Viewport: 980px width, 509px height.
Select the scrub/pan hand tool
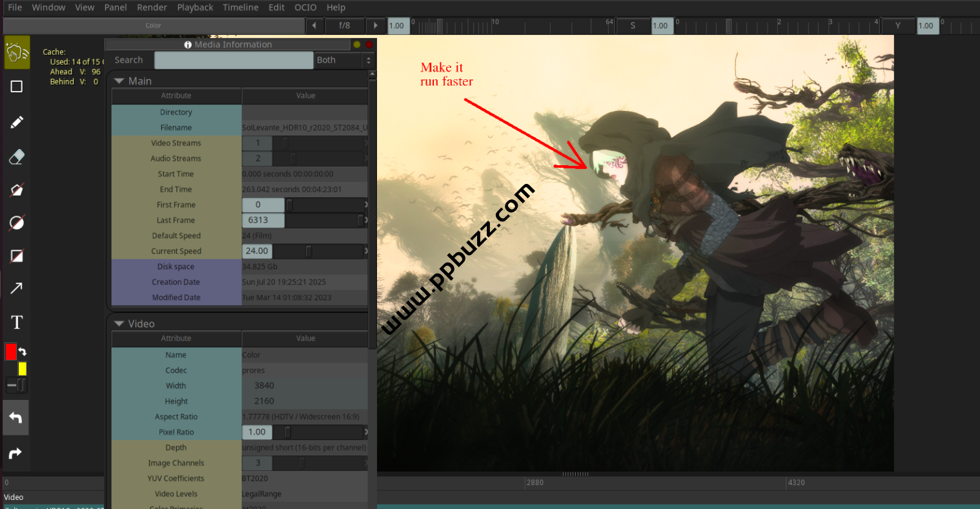coord(17,52)
